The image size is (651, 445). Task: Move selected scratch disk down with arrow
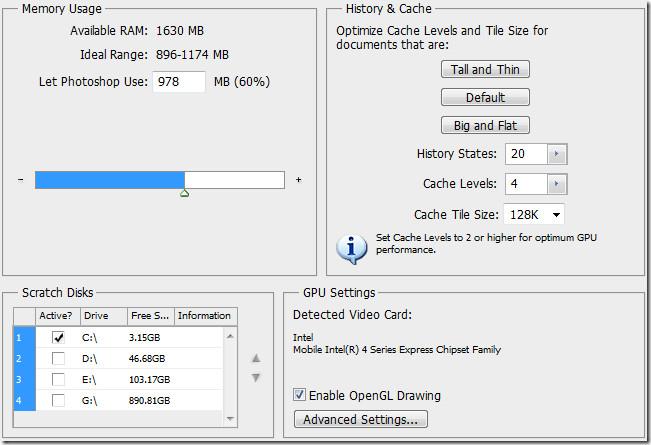tap(256, 378)
